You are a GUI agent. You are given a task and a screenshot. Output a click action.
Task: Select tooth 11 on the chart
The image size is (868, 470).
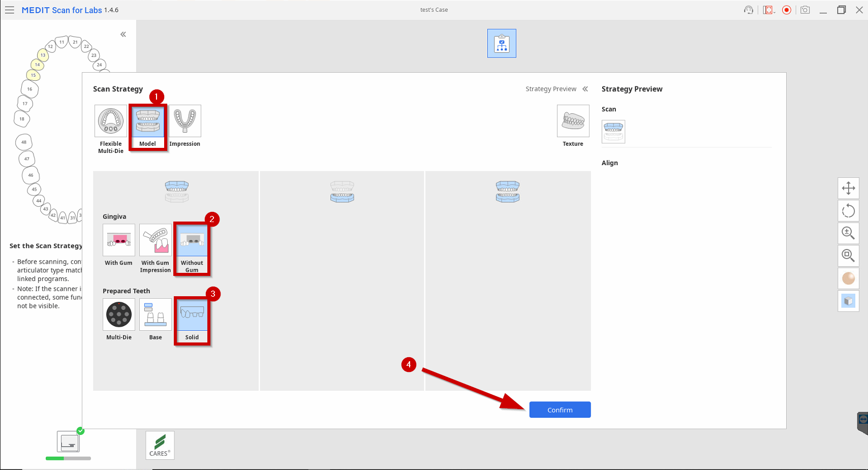[61, 42]
